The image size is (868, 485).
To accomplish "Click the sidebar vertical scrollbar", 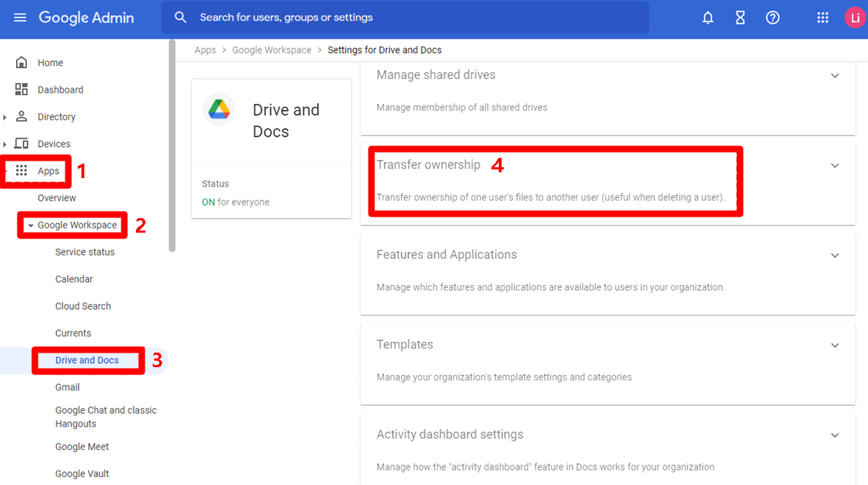I will [x=172, y=145].
